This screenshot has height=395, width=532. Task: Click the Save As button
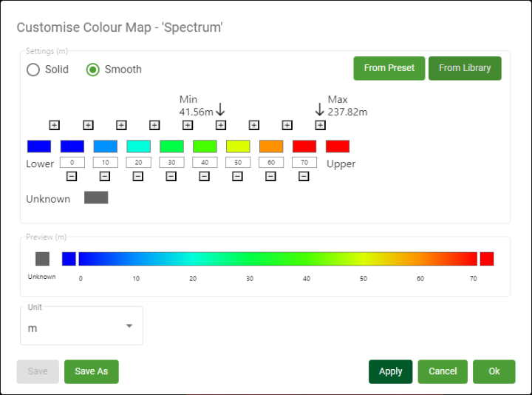pos(92,371)
